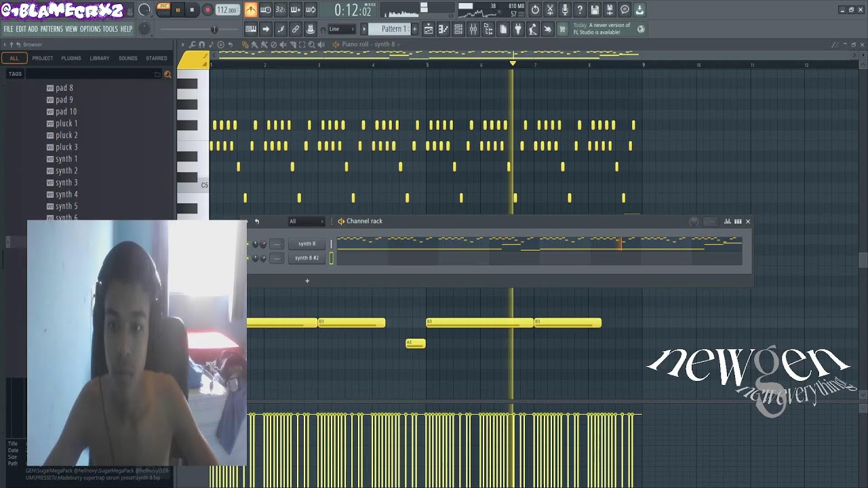Click the synth 8 channel button

(x=307, y=244)
